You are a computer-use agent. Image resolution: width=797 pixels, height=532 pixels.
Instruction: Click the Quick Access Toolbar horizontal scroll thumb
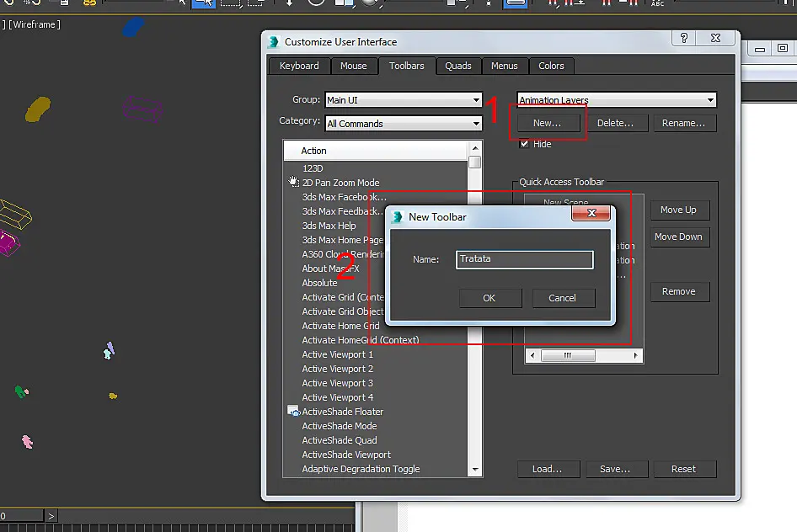[568, 355]
